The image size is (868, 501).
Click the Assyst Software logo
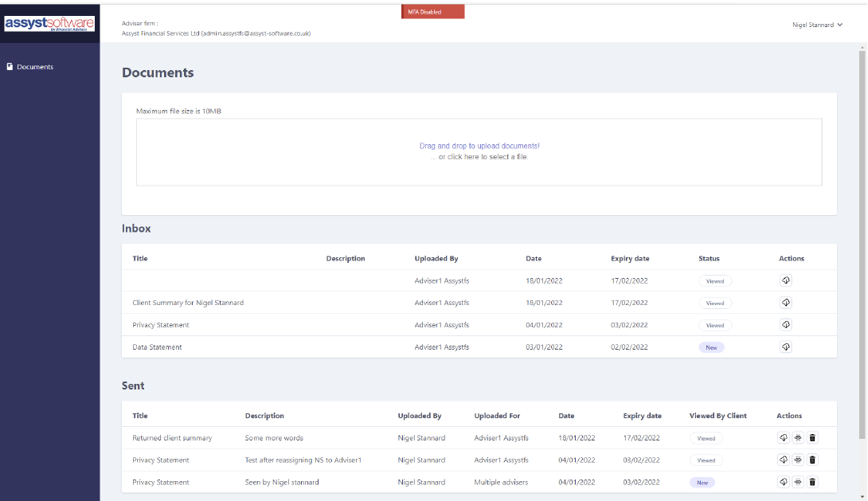pos(49,25)
